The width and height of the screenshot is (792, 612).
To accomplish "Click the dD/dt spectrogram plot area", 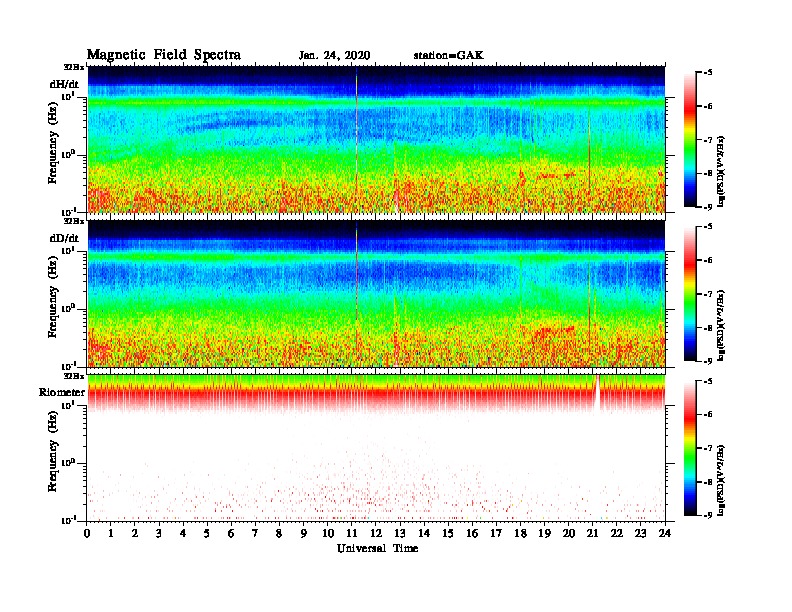I will pyautogui.click(x=376, y=293).
